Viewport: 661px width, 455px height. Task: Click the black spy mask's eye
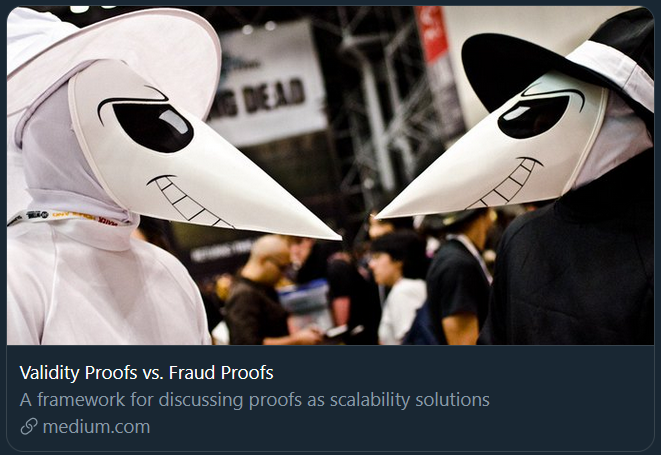click(533, 117)
